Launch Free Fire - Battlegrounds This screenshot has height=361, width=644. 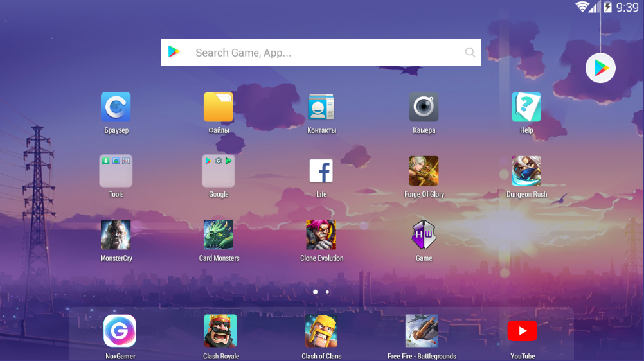point(422,331)
